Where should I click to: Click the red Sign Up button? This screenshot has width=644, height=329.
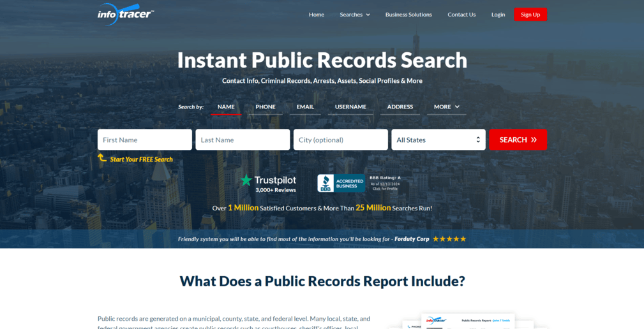[530, 15]
